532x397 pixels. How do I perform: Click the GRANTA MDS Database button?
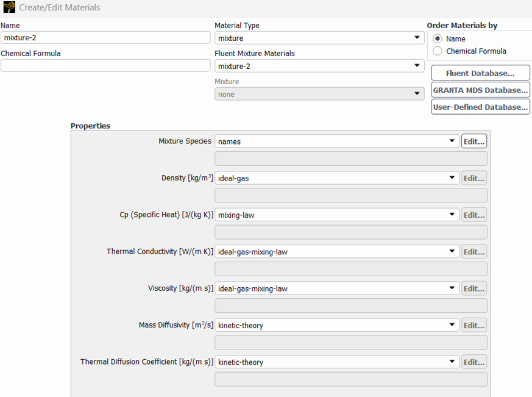(x=480, y=90)
